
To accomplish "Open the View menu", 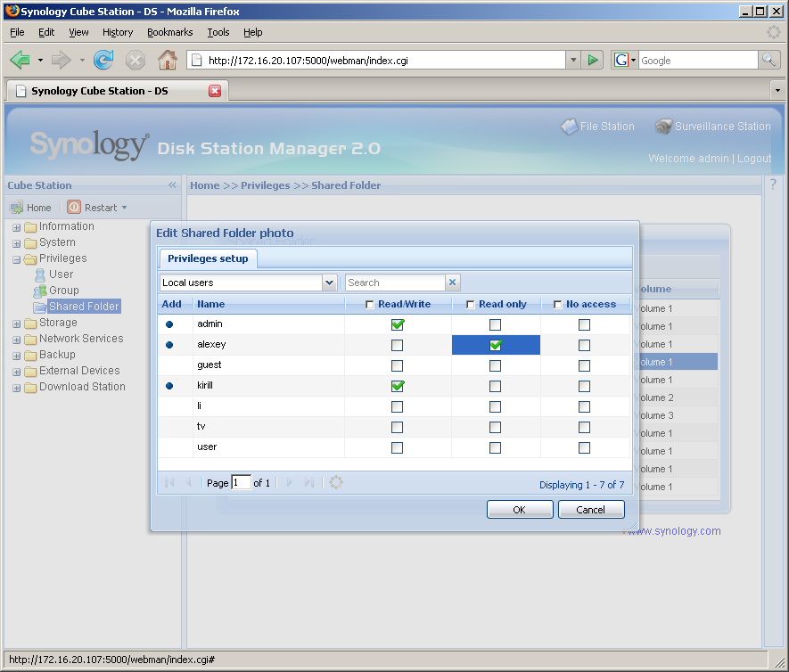I will pyautogui.click(x=78, y=32).
